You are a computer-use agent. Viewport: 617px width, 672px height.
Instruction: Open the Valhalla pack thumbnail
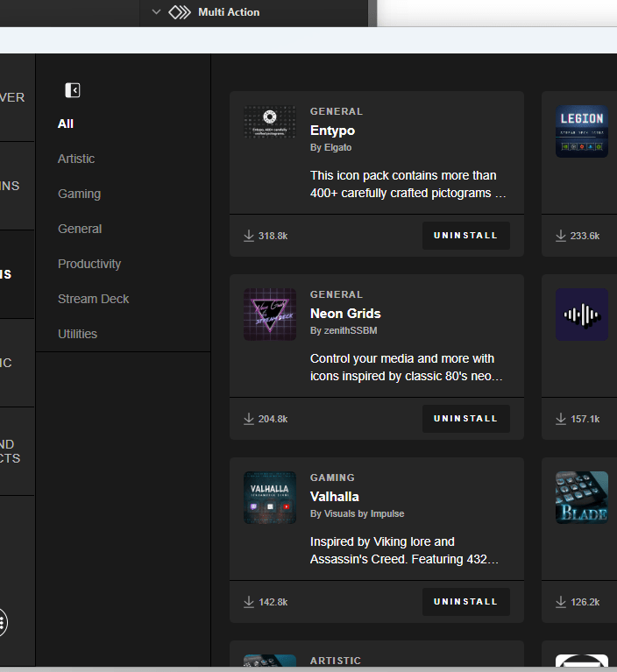click(x=270, y=498)
